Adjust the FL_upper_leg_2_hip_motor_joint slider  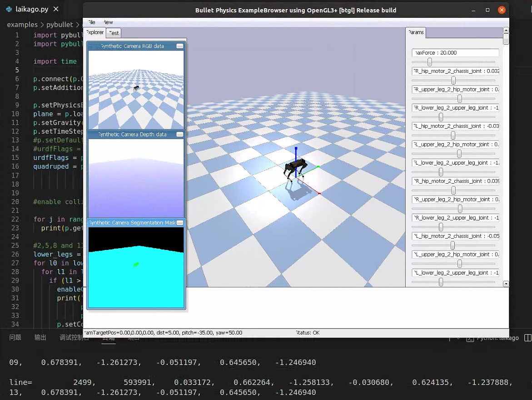coord(459,154)
